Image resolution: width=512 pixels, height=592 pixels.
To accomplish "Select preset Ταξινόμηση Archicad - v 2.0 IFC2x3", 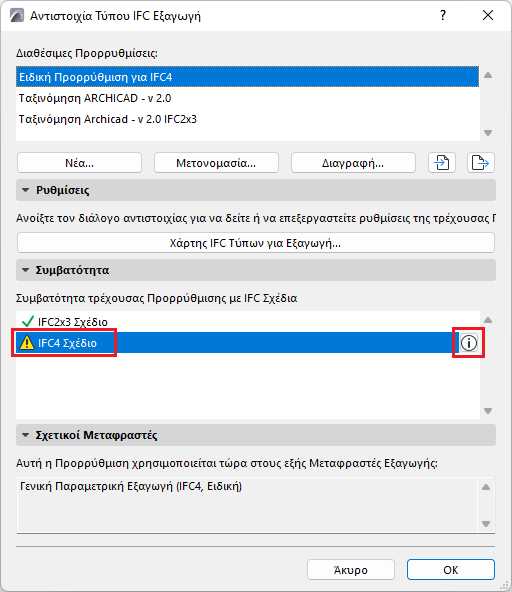I will tap(247, 119).
